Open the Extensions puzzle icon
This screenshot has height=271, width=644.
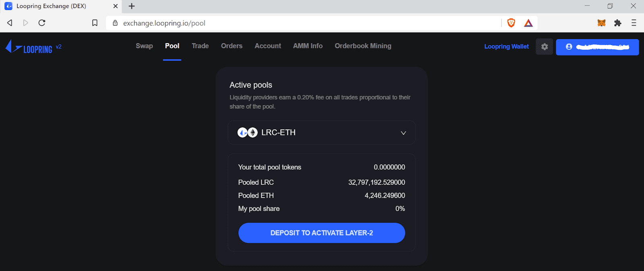(618, 23)
